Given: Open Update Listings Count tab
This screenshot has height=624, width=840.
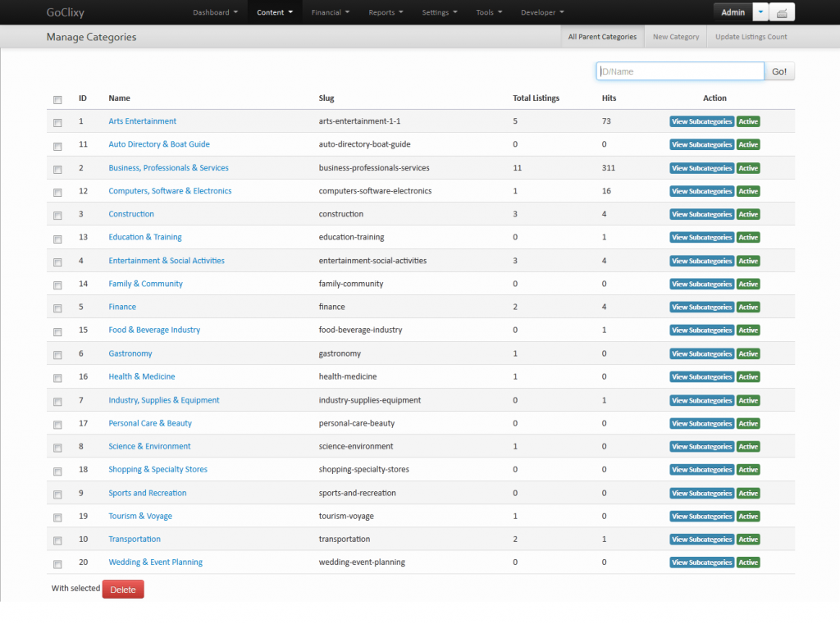Looking at the screenshot, I should (751, 37).
